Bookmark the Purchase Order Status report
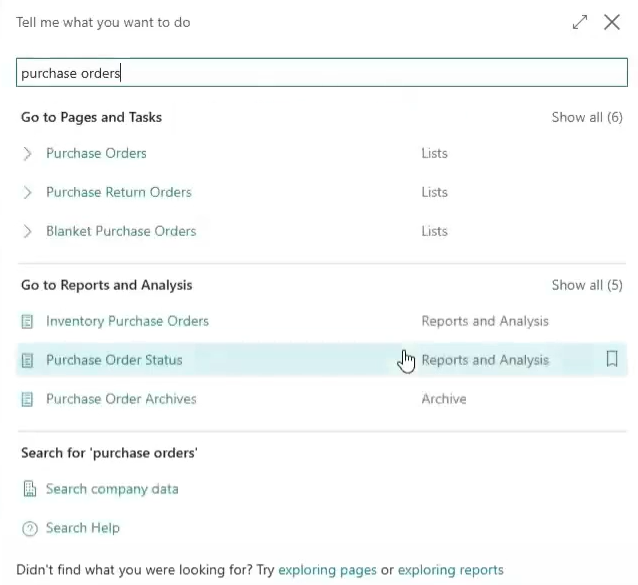The image size is (638, 585). [x=612, y=359]
